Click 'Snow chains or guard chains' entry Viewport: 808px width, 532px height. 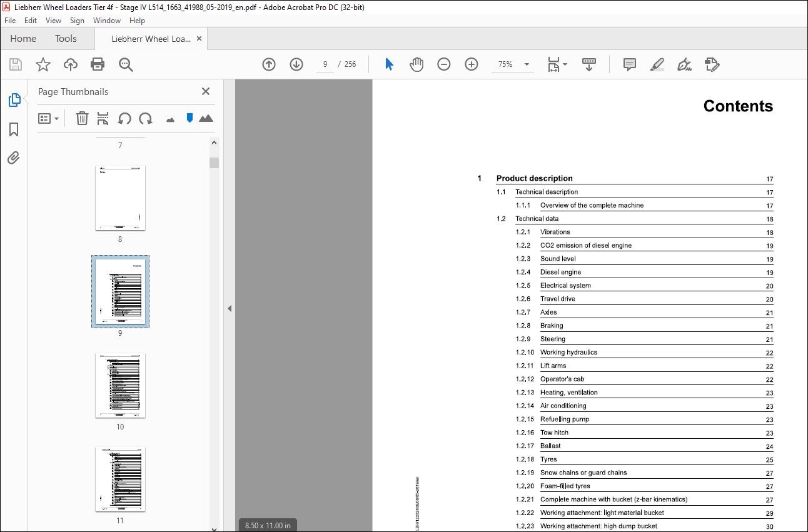pos(583,473)
